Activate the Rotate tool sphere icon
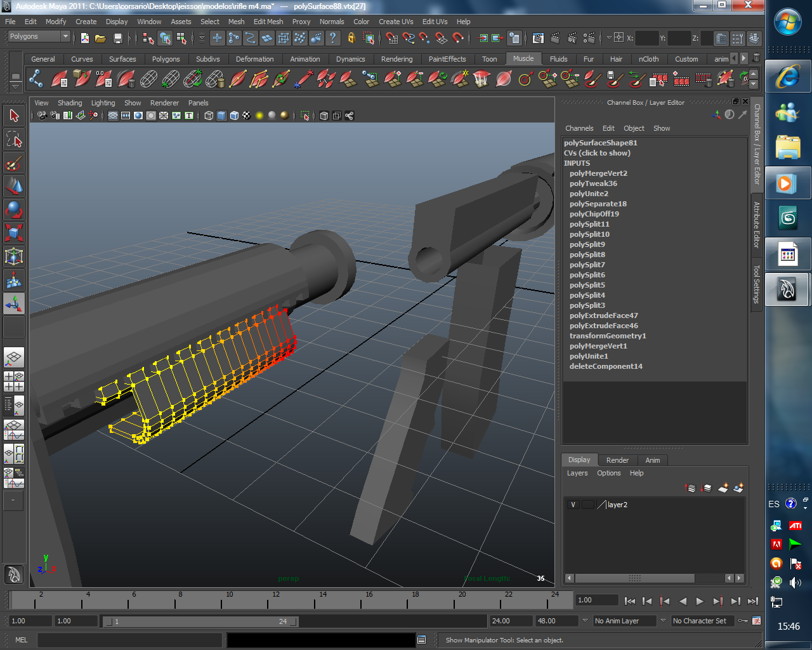 pyautogui.click(x=14, y=209)
